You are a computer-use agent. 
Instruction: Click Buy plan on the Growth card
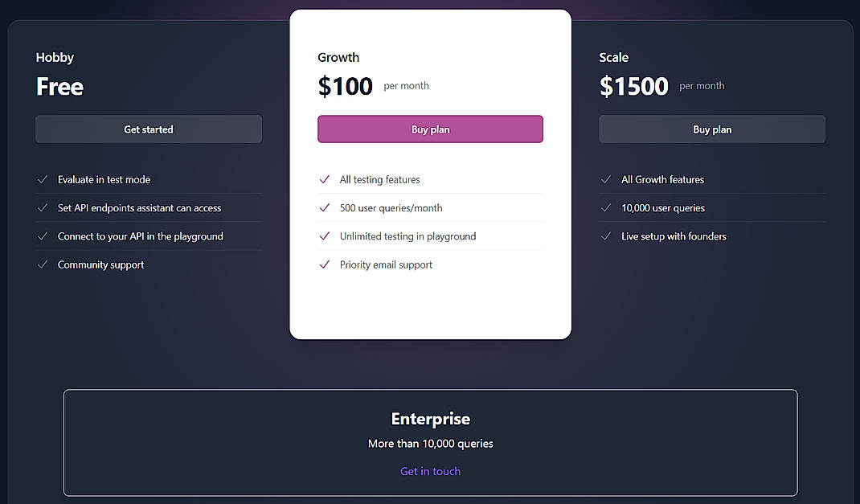(x=430, y=129)
